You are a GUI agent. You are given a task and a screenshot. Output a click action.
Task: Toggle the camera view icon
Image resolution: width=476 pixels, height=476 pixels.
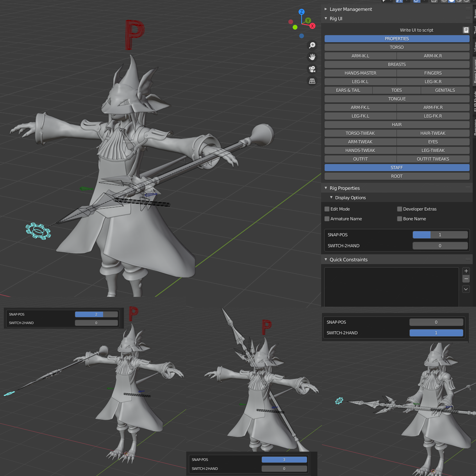coord(312,69)
